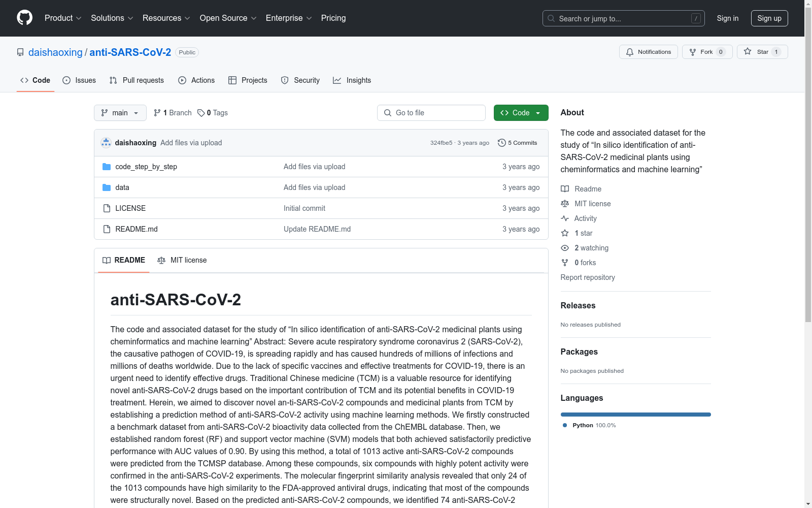Click the 'Update README.md' commit message

tap(317, 229)
